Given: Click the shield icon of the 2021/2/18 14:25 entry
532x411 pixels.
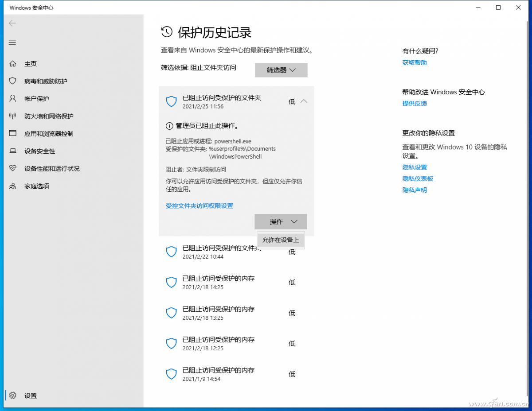Looking at the screenshot, I should point(171,283).
